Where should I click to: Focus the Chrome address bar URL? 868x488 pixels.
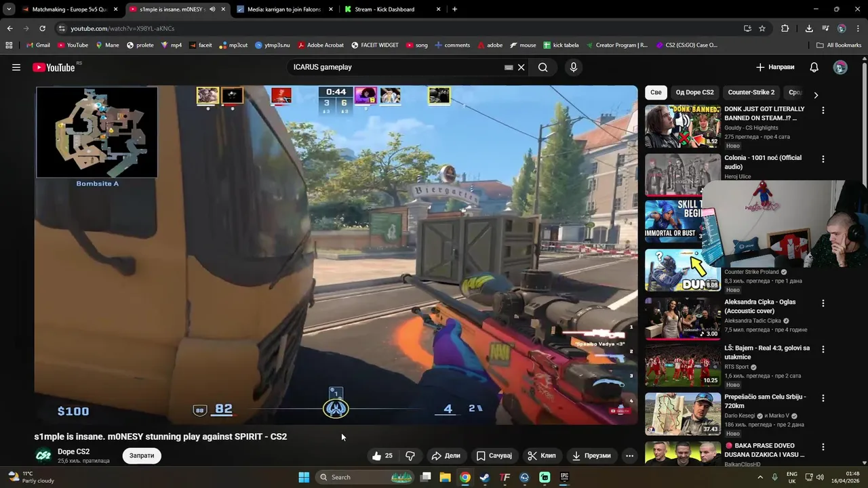[x=122, y=28]
